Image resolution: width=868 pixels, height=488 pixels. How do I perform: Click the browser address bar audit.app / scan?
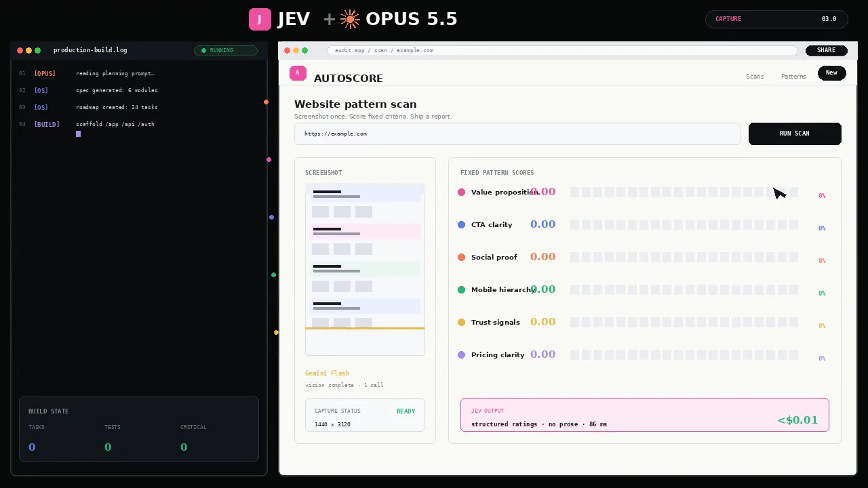(562, 50)
